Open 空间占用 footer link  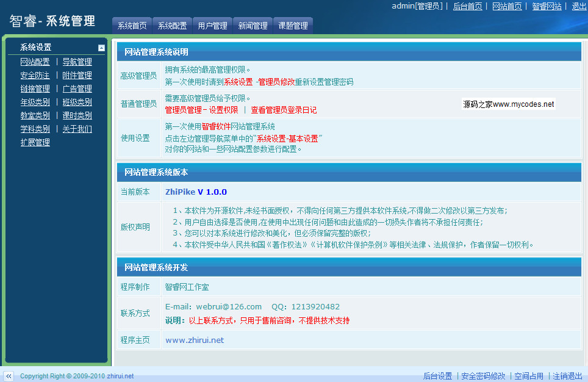click(x=529, y=376)
